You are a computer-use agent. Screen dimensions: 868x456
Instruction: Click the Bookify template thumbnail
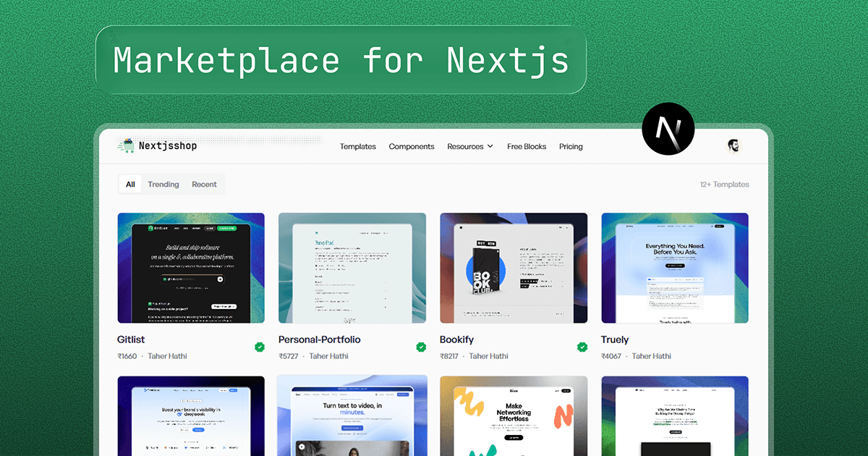514,268
